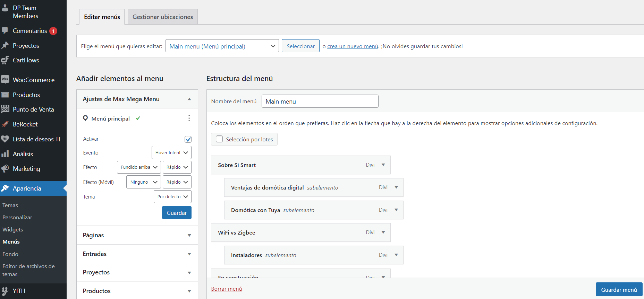Viewport: 644px width, 299px height.
Task: Open the Evento Hover Intent dropdown
Action: click(x=171, y=153)
